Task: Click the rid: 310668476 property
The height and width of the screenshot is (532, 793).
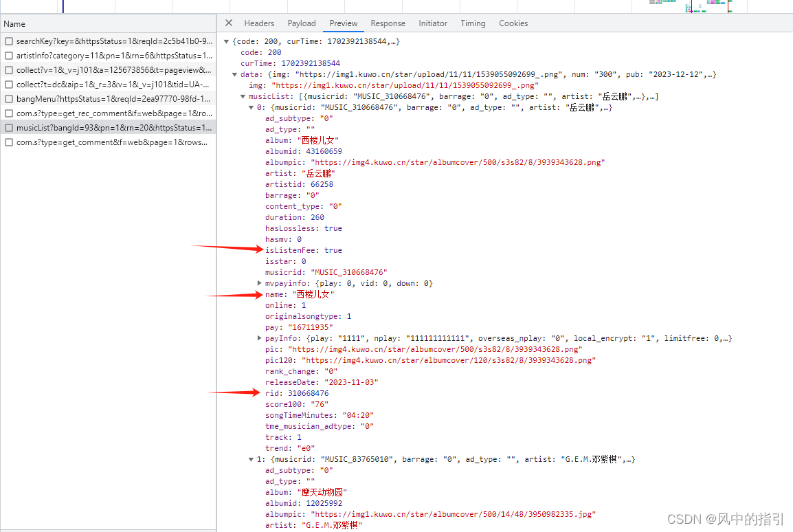Action: [x=297, y=393]
